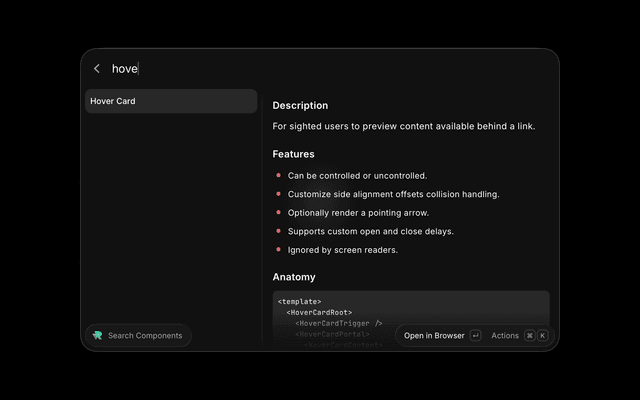Image resolution: width=640 pixels, height=400 pixels.
Task: Open the Actions menu
Action: 505,336
